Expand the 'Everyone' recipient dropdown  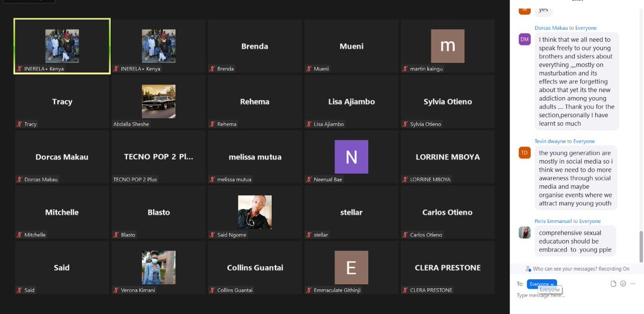[541, 284]
